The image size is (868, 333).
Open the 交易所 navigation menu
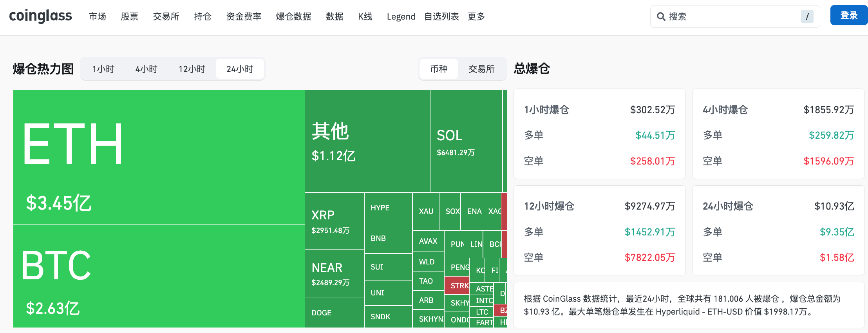pyautogui.click(x=166, y=16)
